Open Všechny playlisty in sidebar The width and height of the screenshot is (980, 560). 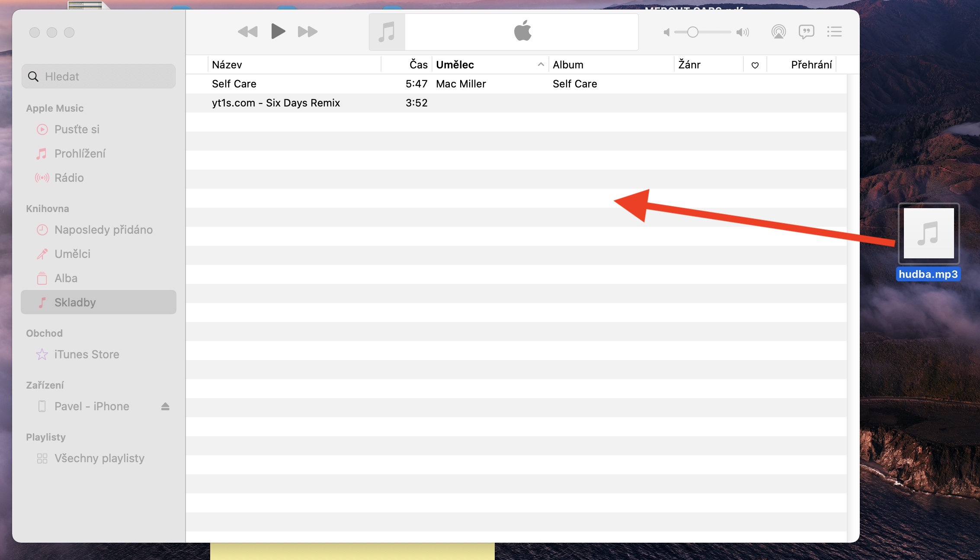tap(99, 458)
